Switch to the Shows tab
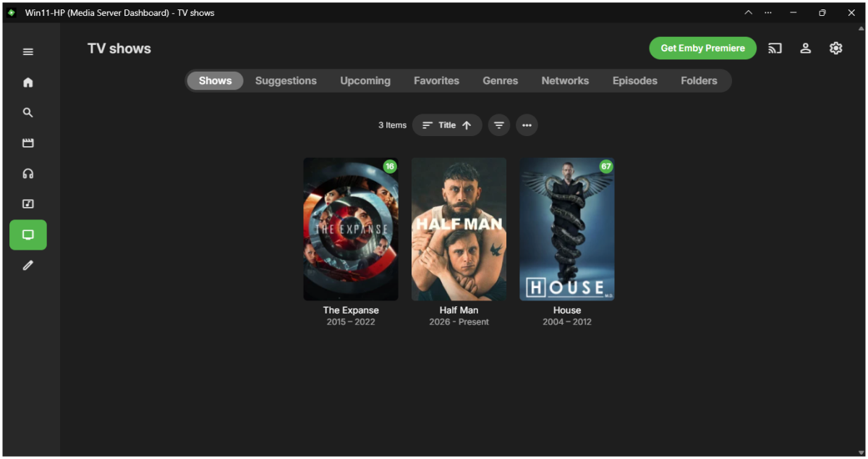Image resolution: width=868 pixels, height=459 pixels. pos(216,81)
